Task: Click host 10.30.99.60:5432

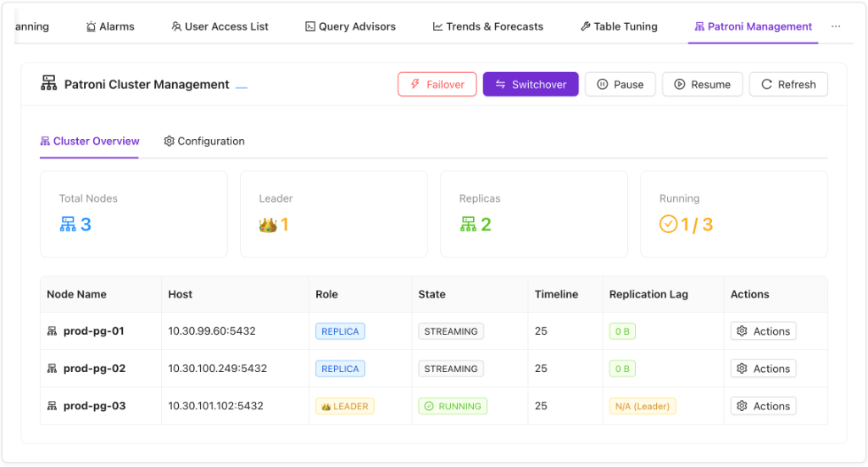Action: [212, 331]
